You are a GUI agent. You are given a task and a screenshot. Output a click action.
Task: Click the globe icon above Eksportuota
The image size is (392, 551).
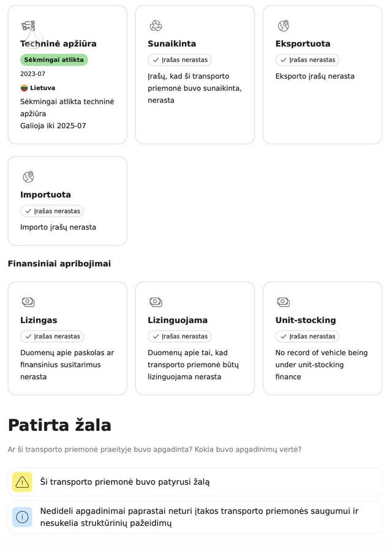coord(284,26)
